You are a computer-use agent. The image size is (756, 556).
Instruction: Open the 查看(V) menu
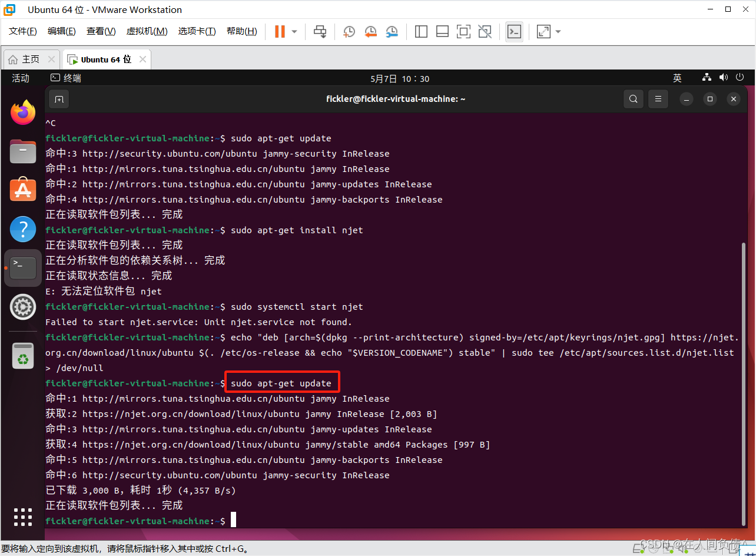(x=101, y=31)
